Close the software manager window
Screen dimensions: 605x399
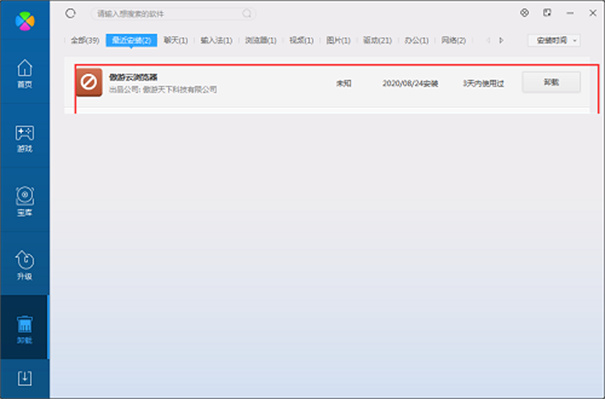coord(593,13)
